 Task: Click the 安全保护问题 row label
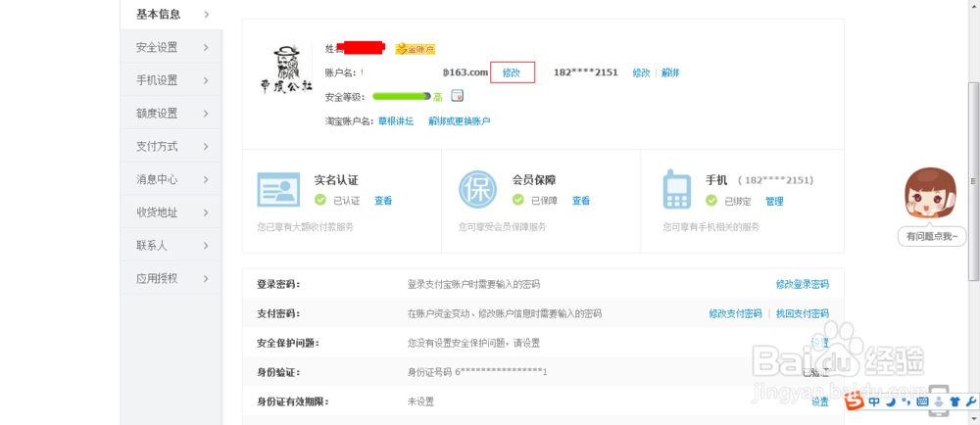click(x=288, y=343)
